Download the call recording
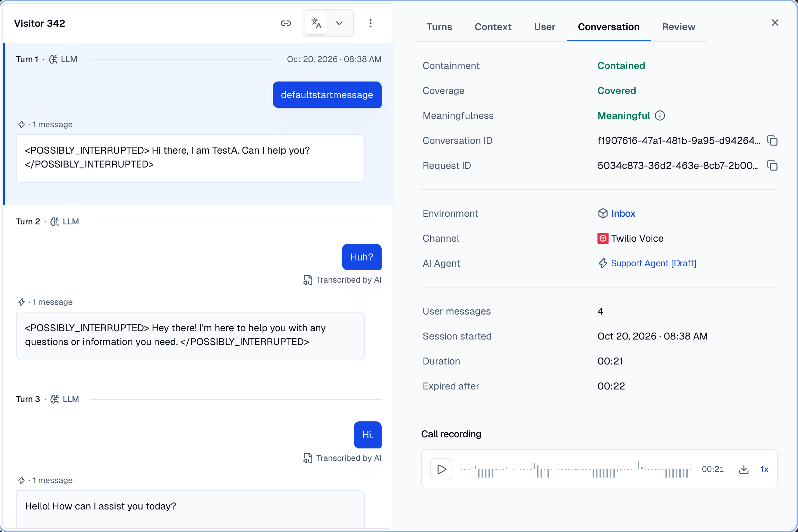 tap(744, 469)
